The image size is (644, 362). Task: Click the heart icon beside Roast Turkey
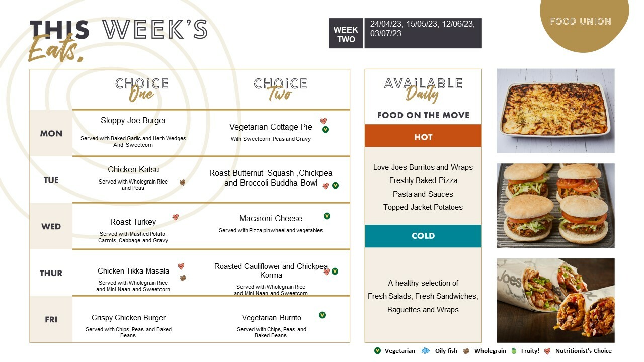(176, 217)
